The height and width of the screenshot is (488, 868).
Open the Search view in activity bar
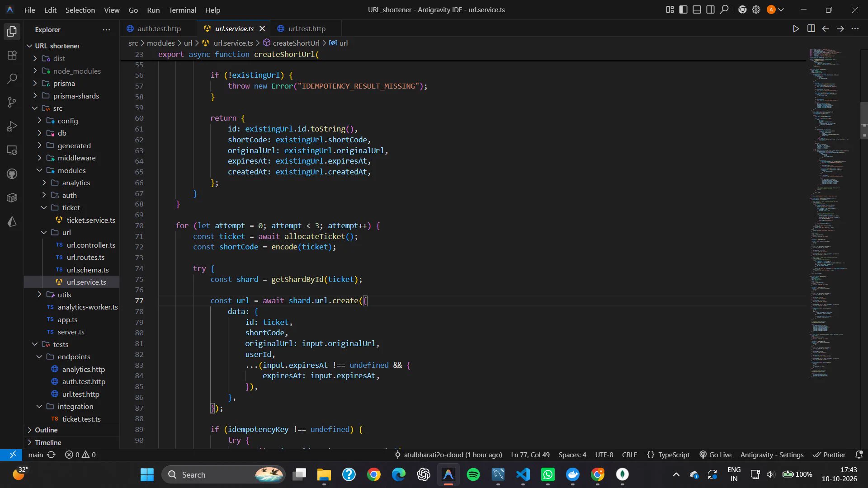(12, 79)
